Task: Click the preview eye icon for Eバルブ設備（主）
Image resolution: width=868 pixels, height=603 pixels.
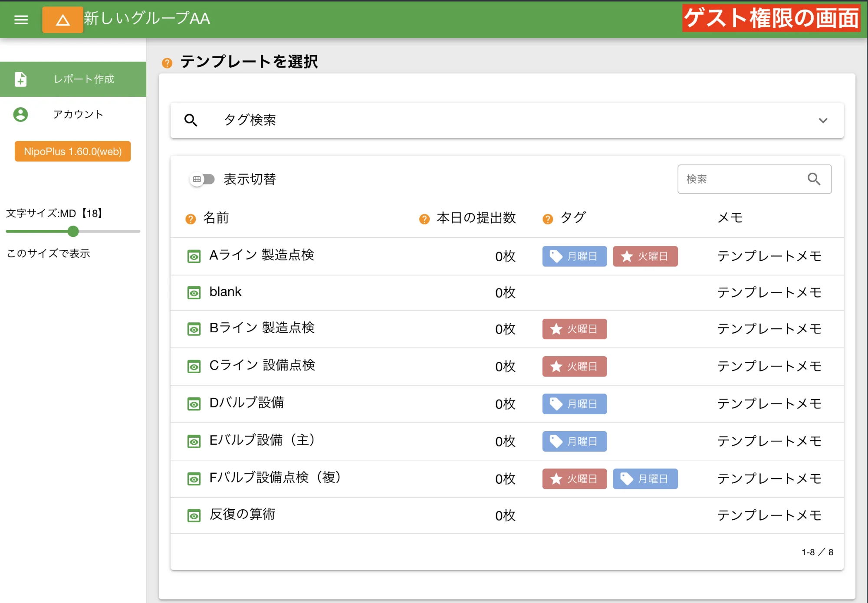Action: tap(194, 442)
